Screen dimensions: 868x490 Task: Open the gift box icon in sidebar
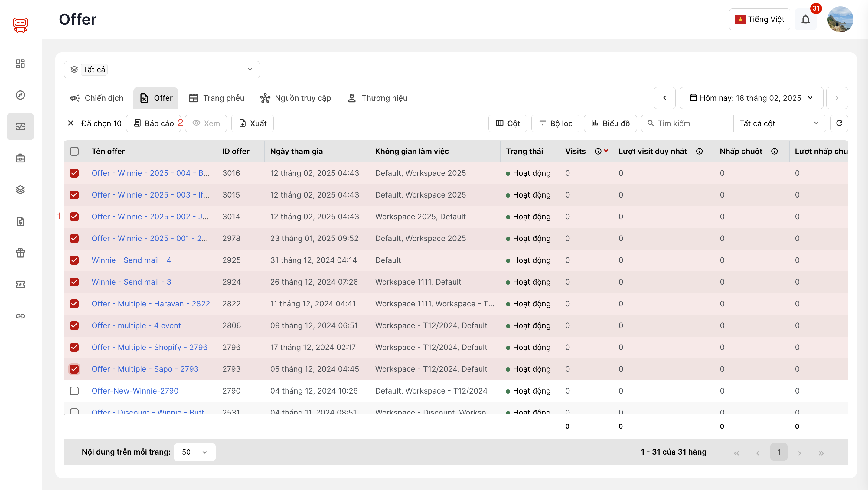coord(20,253)
